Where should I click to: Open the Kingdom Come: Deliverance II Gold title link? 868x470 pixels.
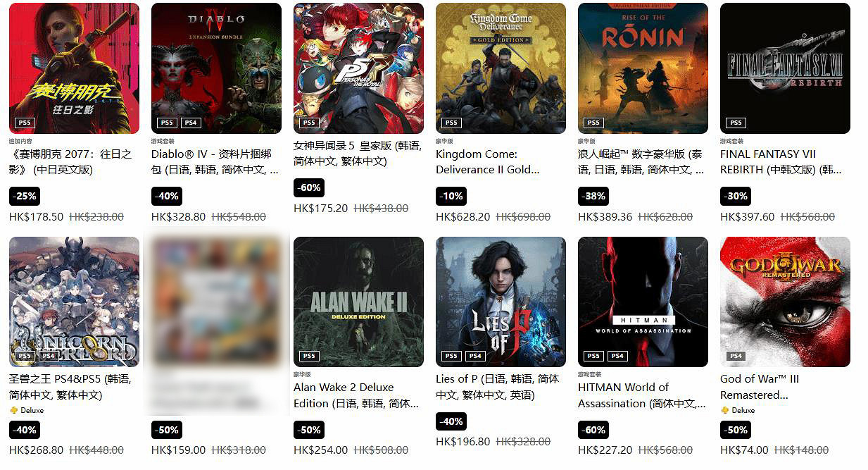[488, 161]
